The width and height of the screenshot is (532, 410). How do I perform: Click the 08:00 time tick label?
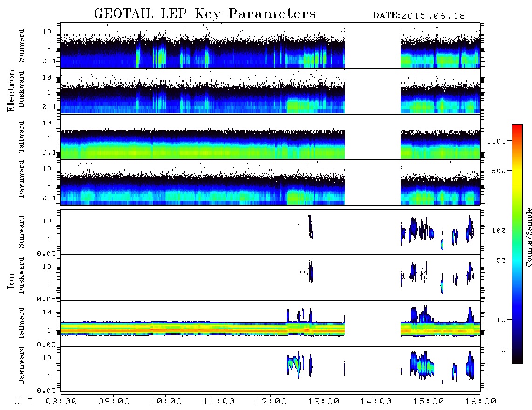click(x=61, y=402)
